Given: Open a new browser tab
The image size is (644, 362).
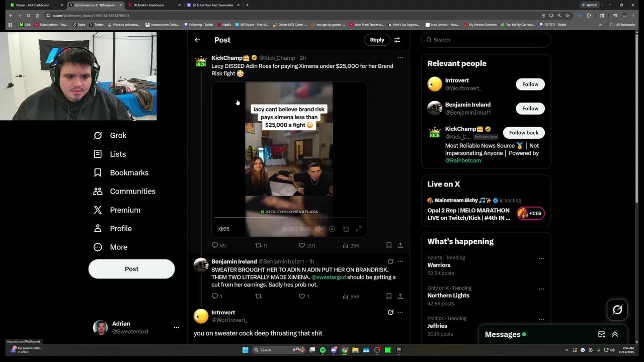Looking at the screenshot, I should (247, 5).
